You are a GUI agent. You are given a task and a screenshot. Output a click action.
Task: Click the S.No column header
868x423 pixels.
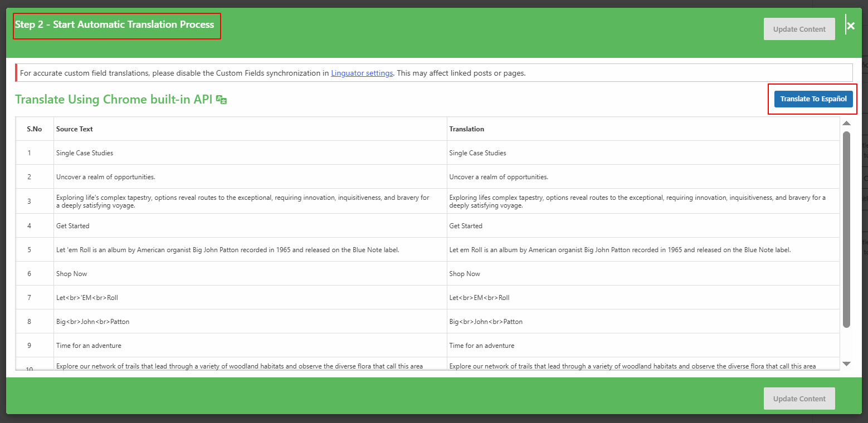[35, 129]
